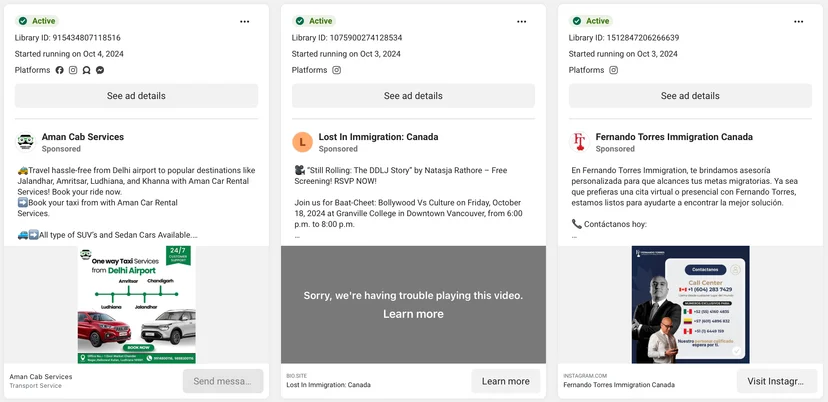
Task: Click Instagram platform icon on Lost In Immigration ad
Action: (336, 70)
